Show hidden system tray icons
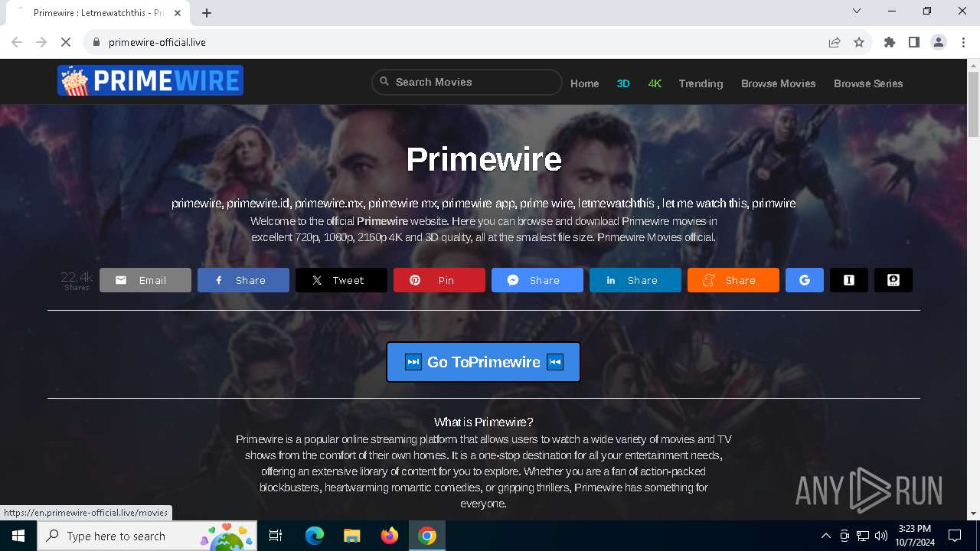980x551 pixels. coord(825,536)
